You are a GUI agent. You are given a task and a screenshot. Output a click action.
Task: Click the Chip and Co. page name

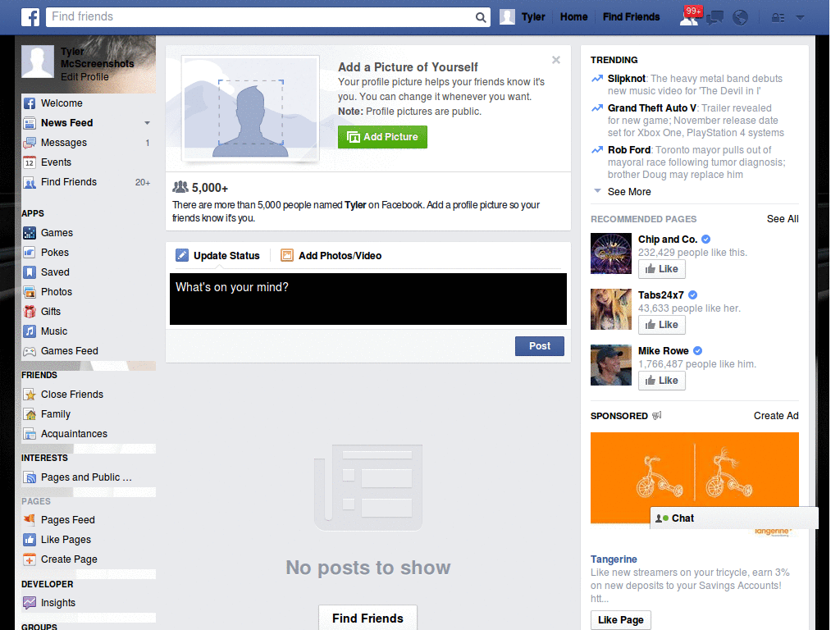[668, 240]
